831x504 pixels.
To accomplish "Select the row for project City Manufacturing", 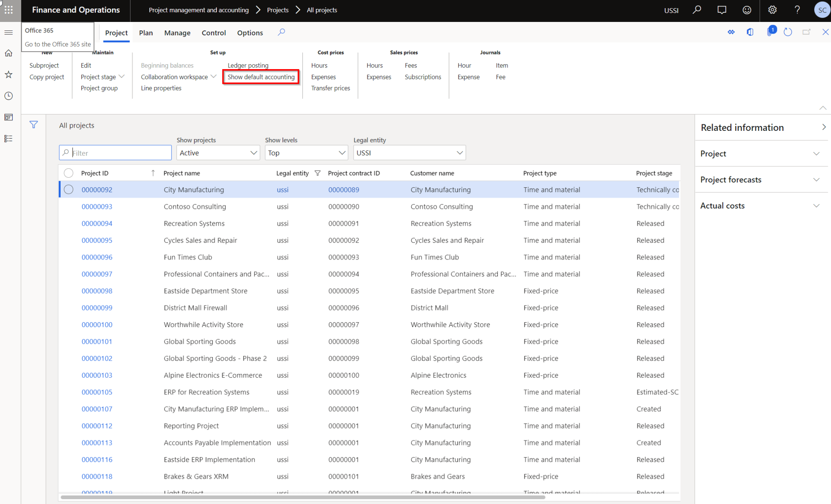I will pyautogui.click(x=68, y=189).
